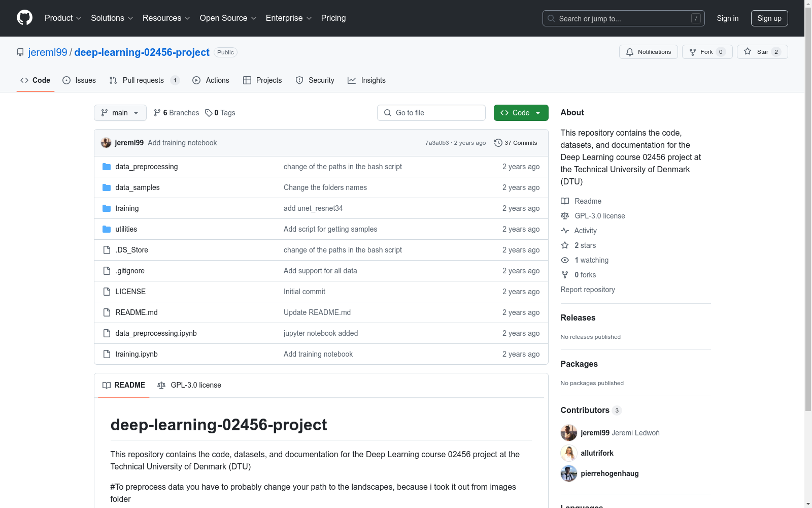The image size is (812, 508).
Task: Open 'add unet_resnet34' commit message
Action: [313, 208]
